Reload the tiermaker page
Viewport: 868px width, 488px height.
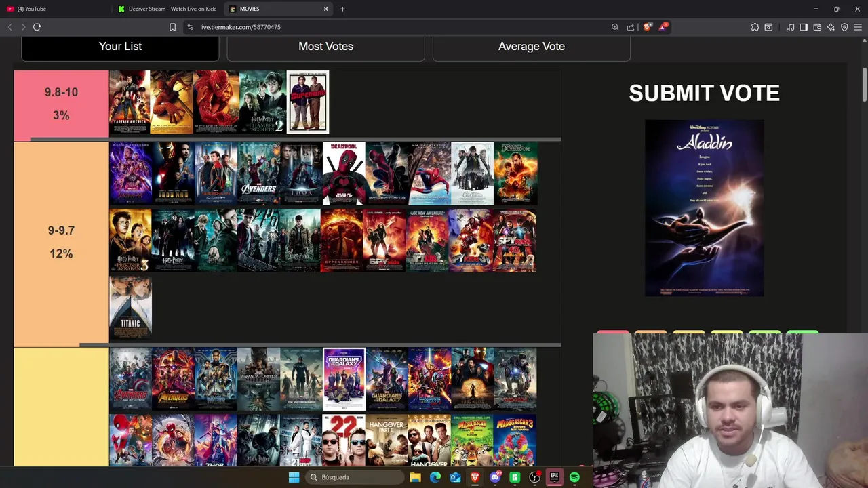point(37,27)
